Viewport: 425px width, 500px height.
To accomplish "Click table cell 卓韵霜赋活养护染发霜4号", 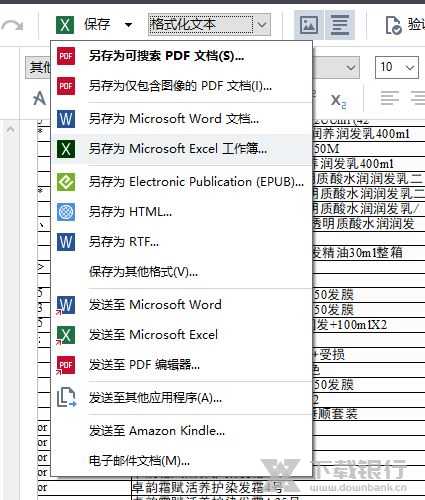I will [207, 488].
